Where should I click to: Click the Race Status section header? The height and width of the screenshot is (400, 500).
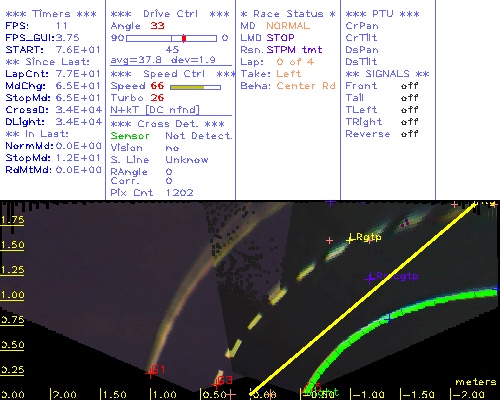pos(288,14)
